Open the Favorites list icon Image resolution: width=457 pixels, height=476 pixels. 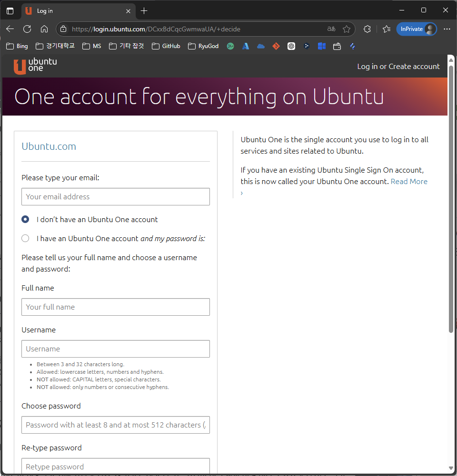[387, 29]
